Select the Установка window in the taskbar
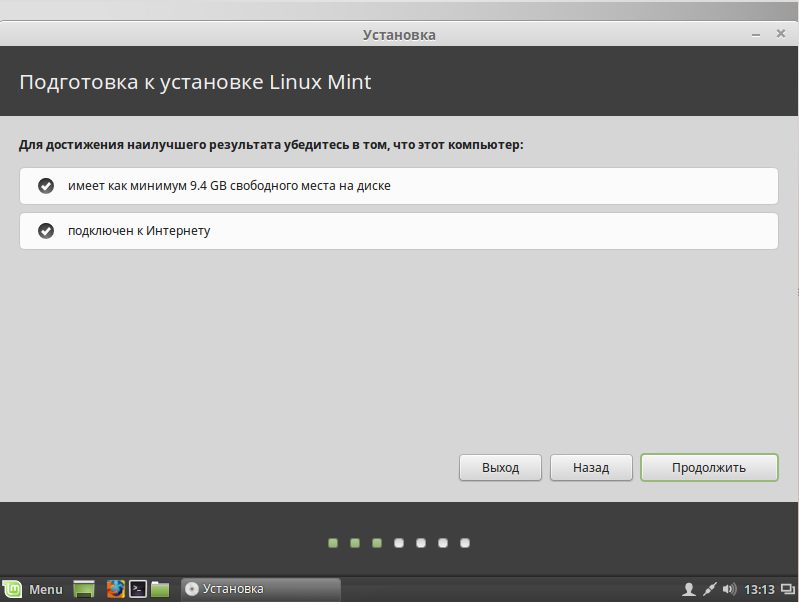 click(x=260, y=589)
